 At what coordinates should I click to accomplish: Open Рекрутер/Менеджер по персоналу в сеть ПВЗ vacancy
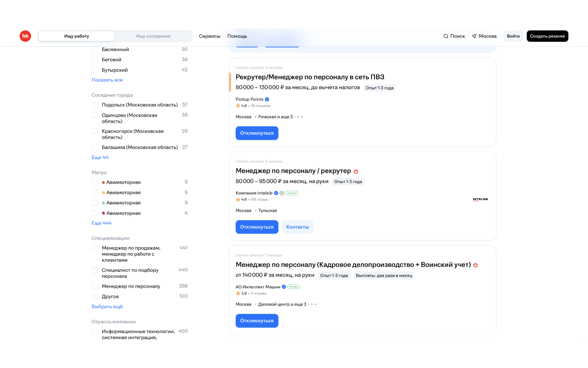(x=310, y=77)
